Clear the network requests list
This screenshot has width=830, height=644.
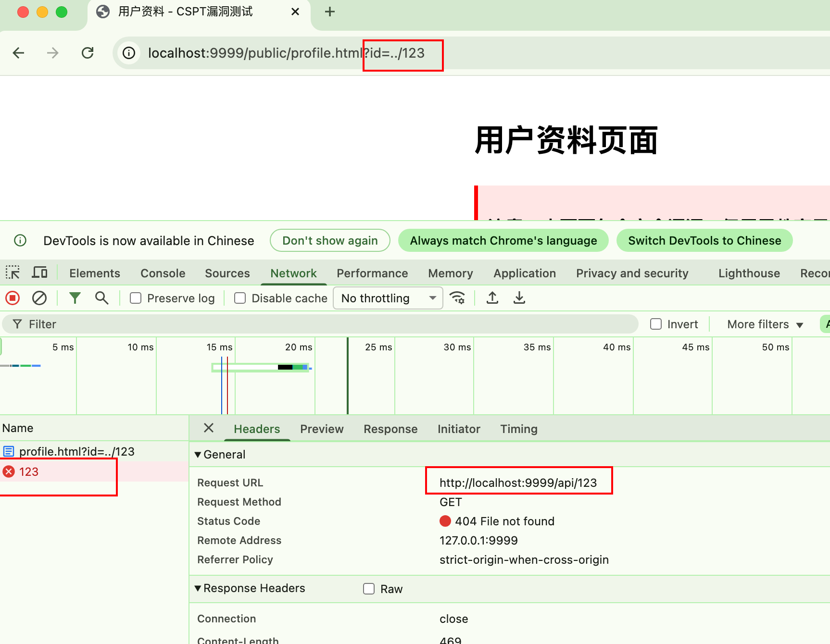coord(39,298)
